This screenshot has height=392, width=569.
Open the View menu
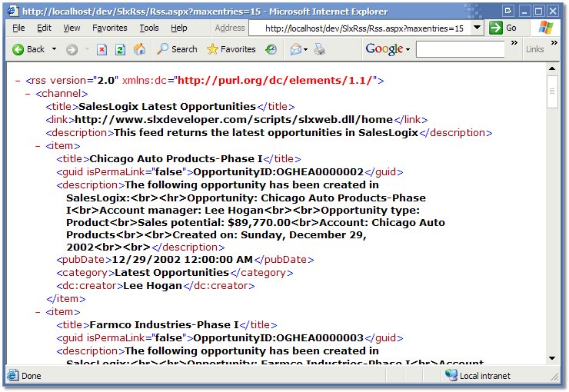pyautogui.click(x=72, y=28)
